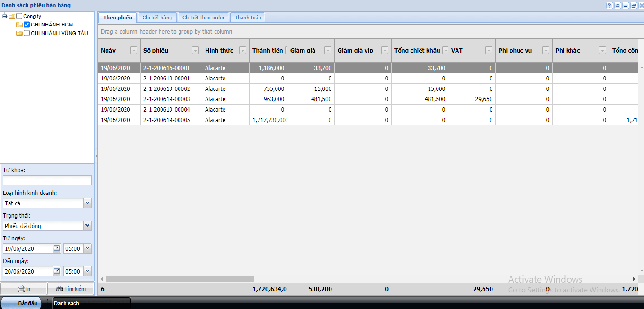
Task: Click the 1,717,730,000 Thành tiền cell
Action: [x=268, y=120]
